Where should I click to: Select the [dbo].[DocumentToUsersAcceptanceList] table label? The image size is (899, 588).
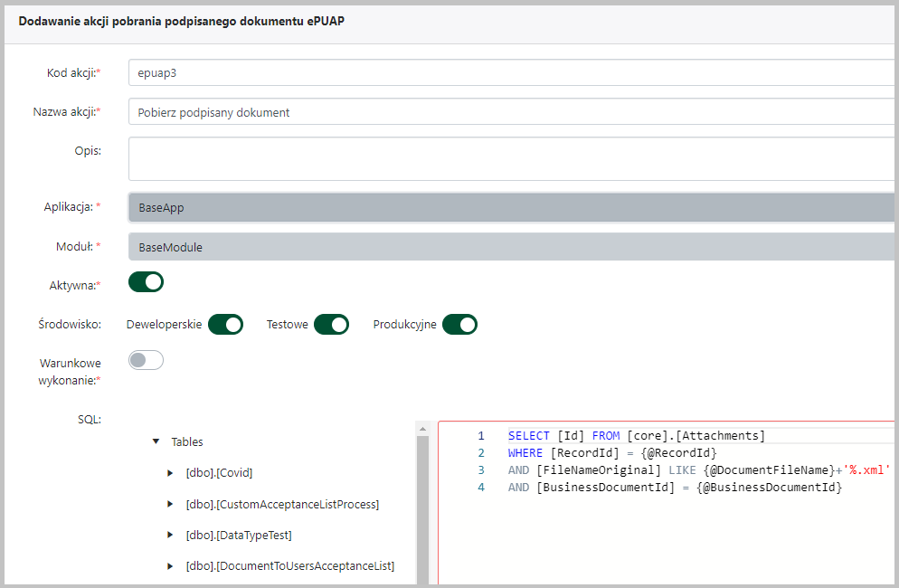289,566
